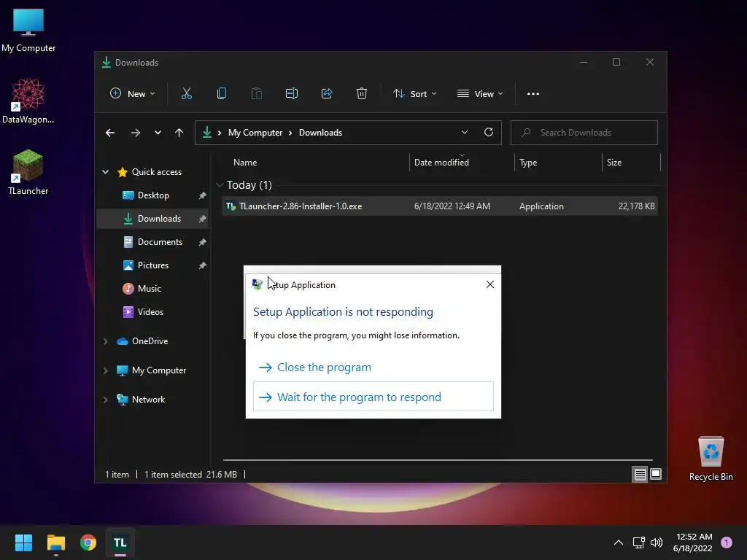Open My Computer desktop icon

pos(28,31)
